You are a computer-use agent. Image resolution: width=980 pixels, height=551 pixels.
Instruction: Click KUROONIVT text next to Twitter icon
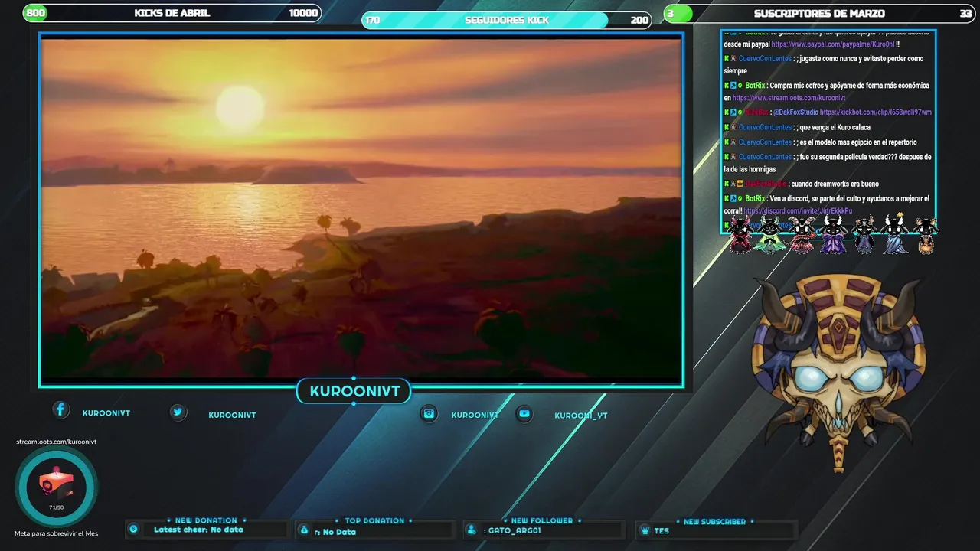[x=232, y=415]
